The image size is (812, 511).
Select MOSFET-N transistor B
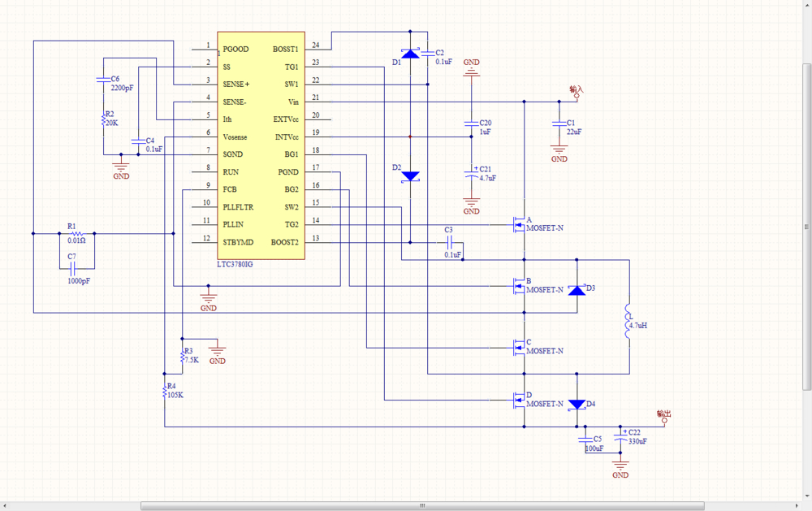519,286
